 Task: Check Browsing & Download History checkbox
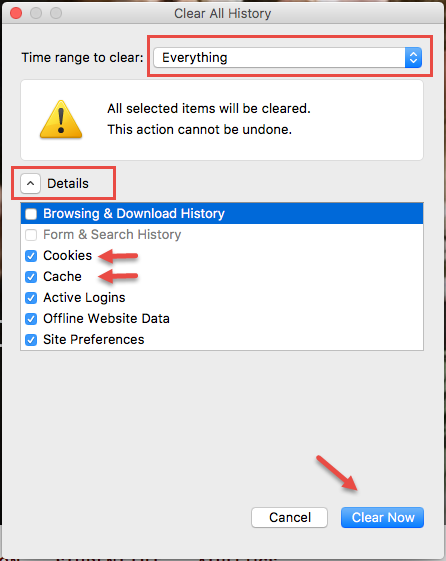31,214
